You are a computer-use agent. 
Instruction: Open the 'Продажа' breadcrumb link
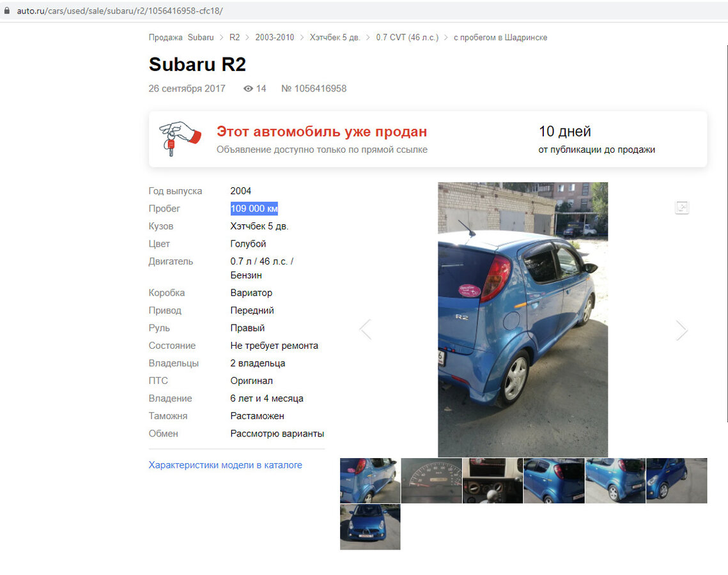pos(166,38)
